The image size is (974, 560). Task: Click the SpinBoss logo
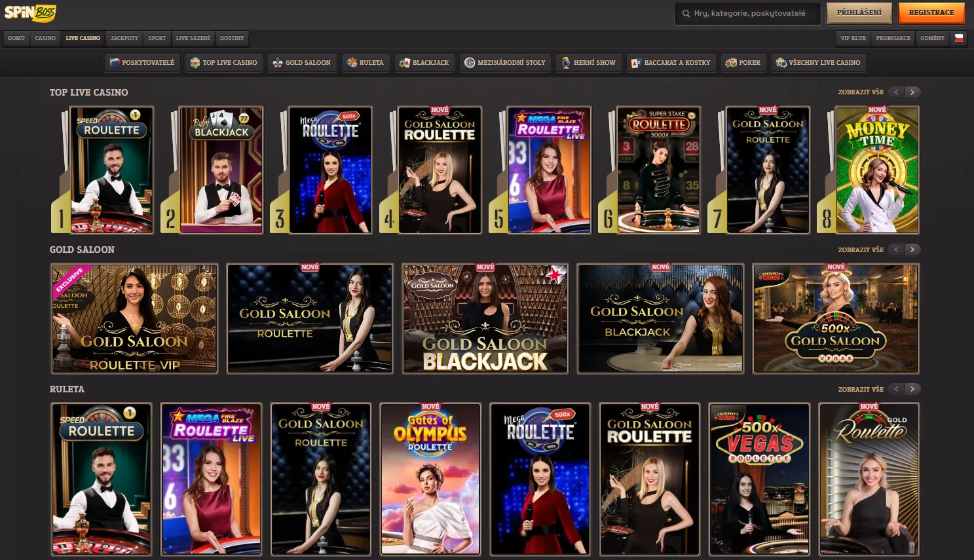[x=31, y=12]
